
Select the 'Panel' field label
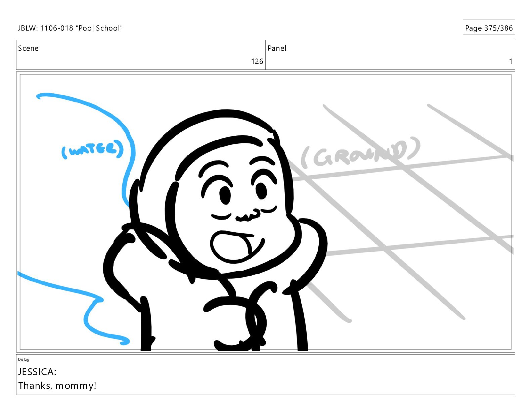[x=277, y=48]
